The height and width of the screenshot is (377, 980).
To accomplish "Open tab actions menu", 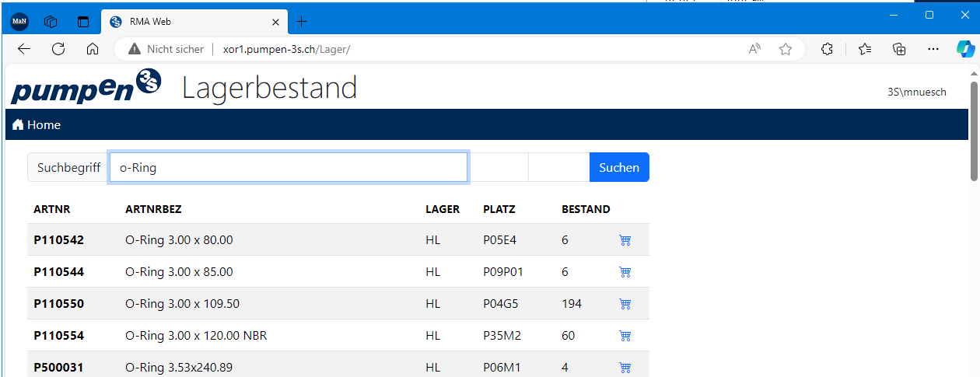I will coord(83,21).
